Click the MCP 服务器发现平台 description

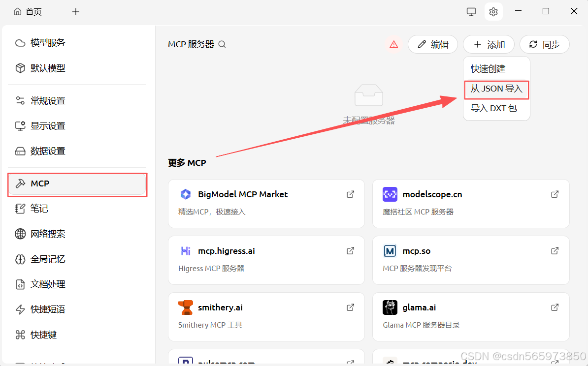[x=418, y=269]
